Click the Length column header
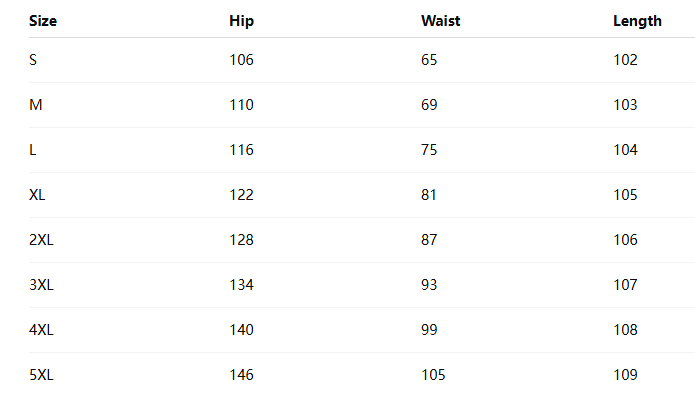Image resolution: width=695 pixels, height=412 pixels. pos(637,21)
